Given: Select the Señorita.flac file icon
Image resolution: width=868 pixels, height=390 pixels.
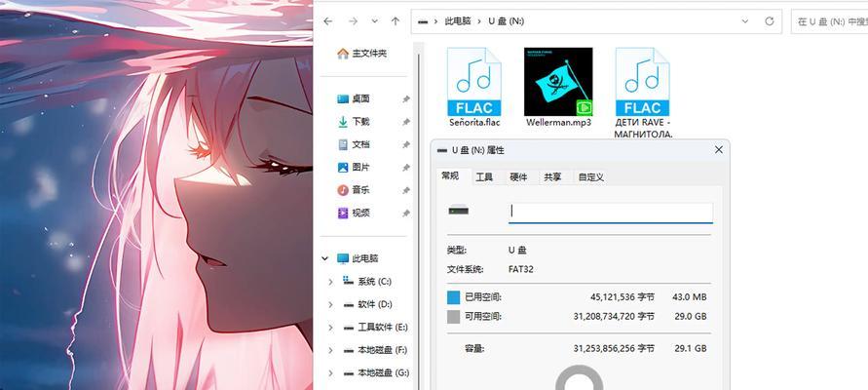Looking at the screenshot, I should [x=473, y=82].
